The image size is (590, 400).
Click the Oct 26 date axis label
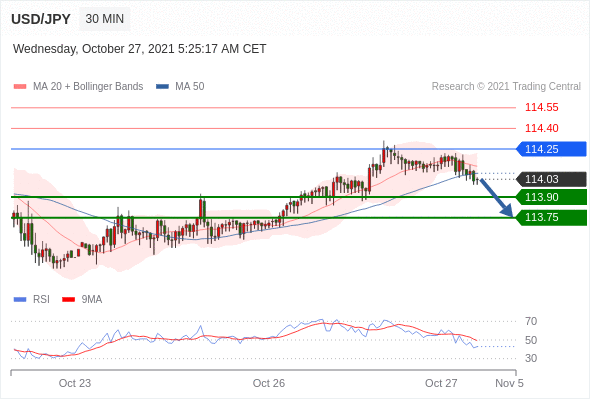(x=269, y=383)
